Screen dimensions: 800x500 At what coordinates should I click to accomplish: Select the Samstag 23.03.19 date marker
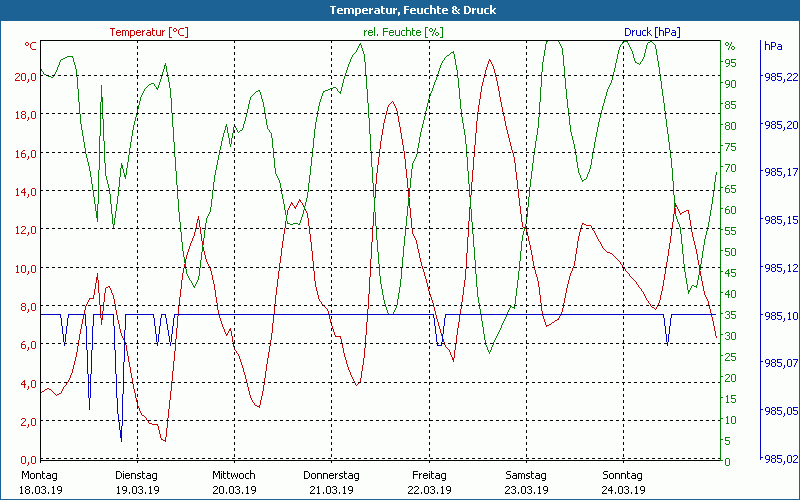525,482
